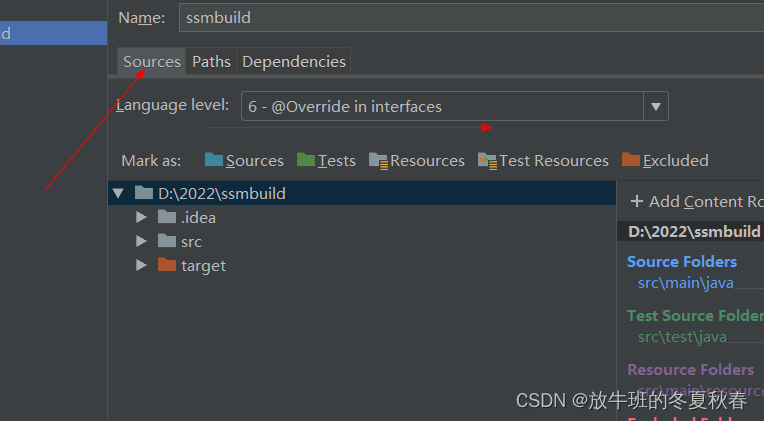Image resolution: width=764 pixels, height=421 pixels.
Task: Open the Sources tab
Action: click(152, 62)
